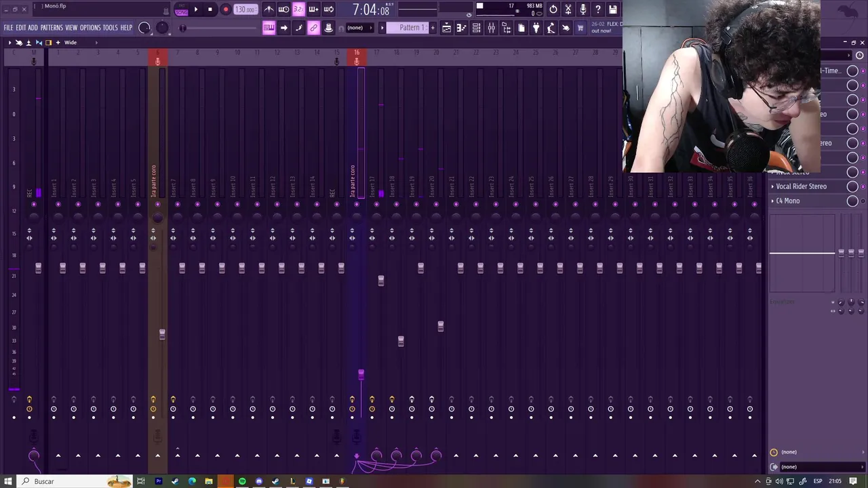Image resolution: width=868 pixels, height=488 pixels.
Task: Click the Master track volume fader
Action: point(38,268)
